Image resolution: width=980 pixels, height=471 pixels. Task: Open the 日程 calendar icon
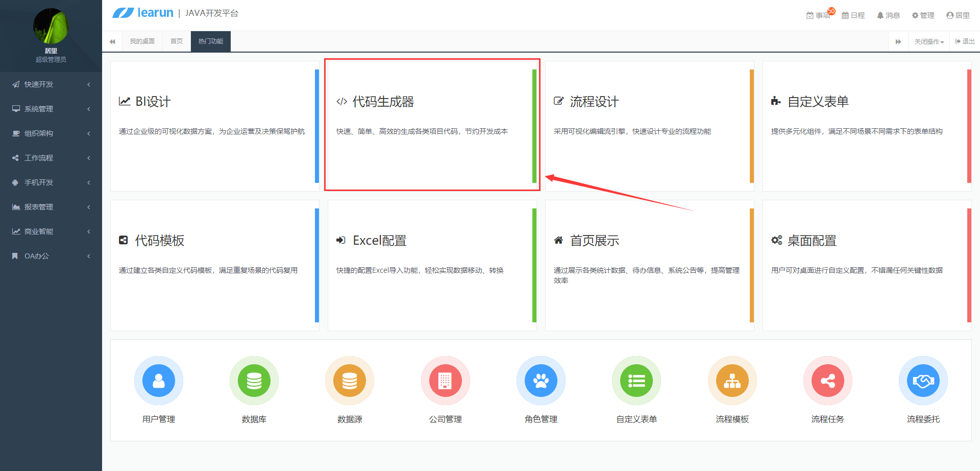point(853,15)
